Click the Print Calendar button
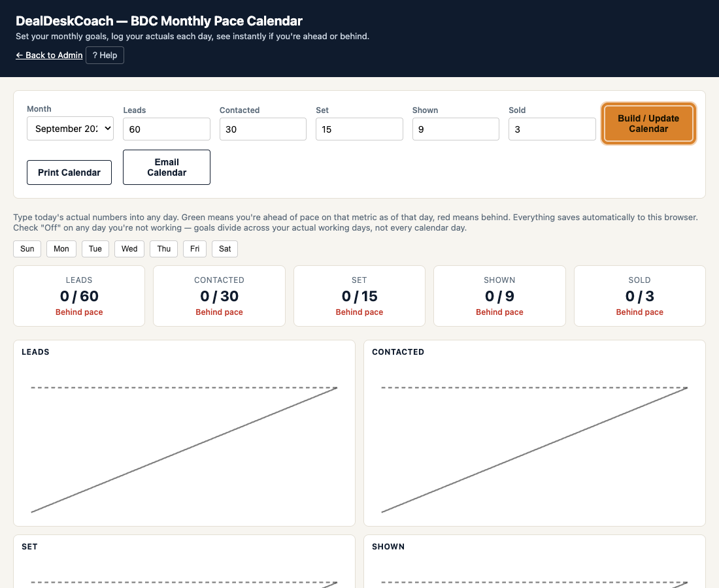719x588 pixels. 69,172
